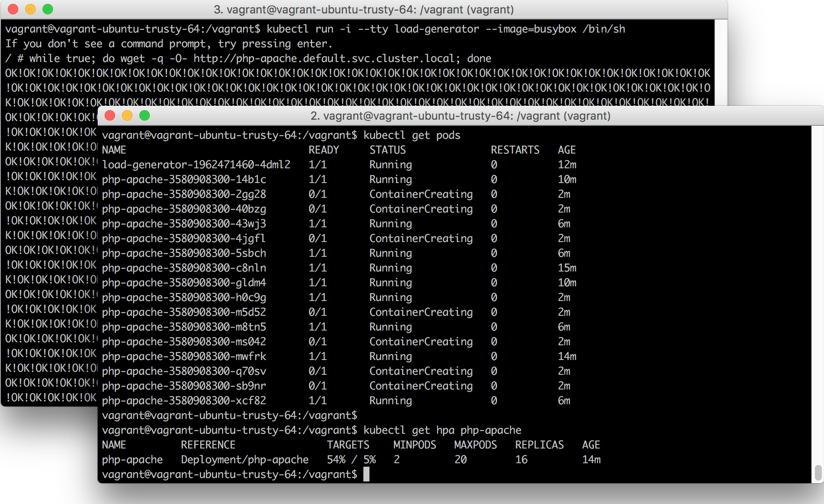This screenshot has width=824, height=504.
Task: Close the front terminal window 2
Action: [110, 115]
